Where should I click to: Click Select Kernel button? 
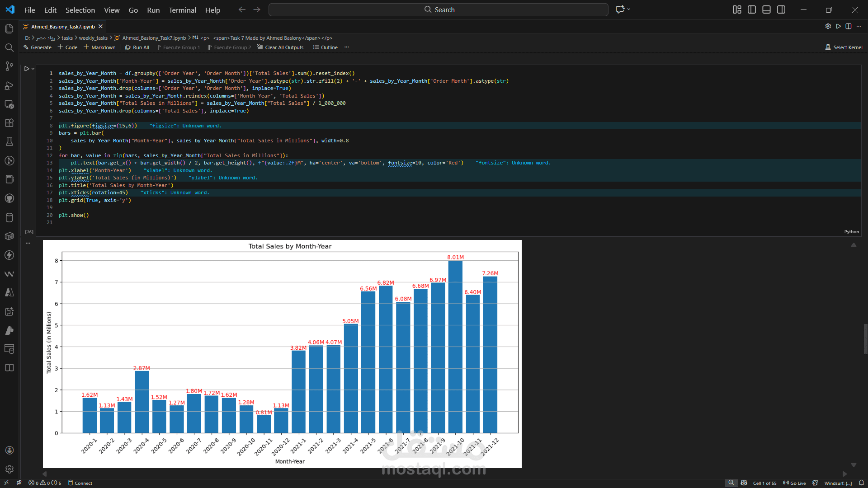pyautogui.click(x=844, y=47)
